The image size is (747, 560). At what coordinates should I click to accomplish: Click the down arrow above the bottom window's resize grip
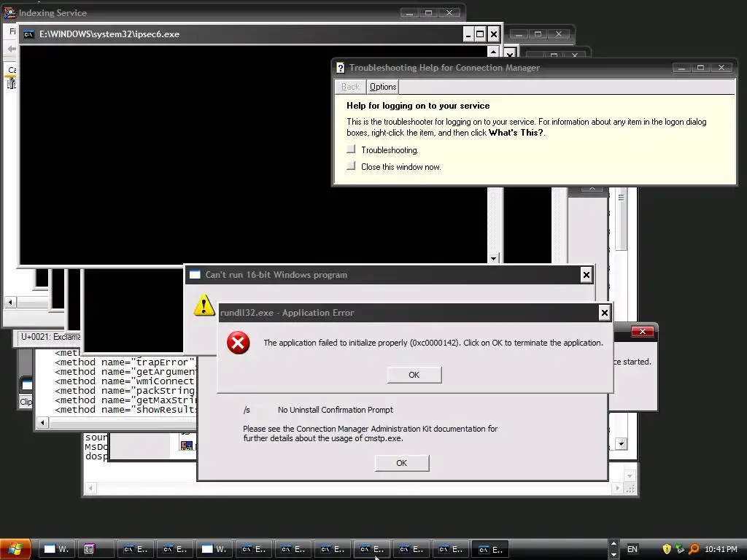tap(630, 475)
